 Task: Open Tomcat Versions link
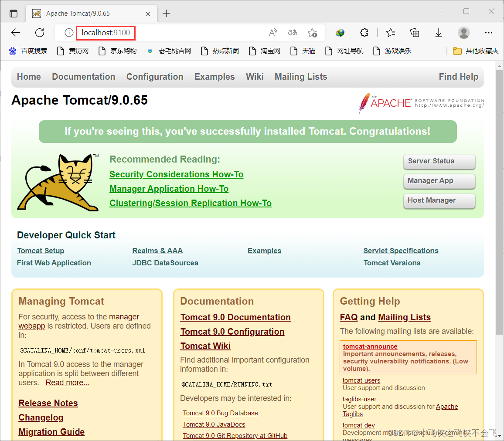coord(392,263)
